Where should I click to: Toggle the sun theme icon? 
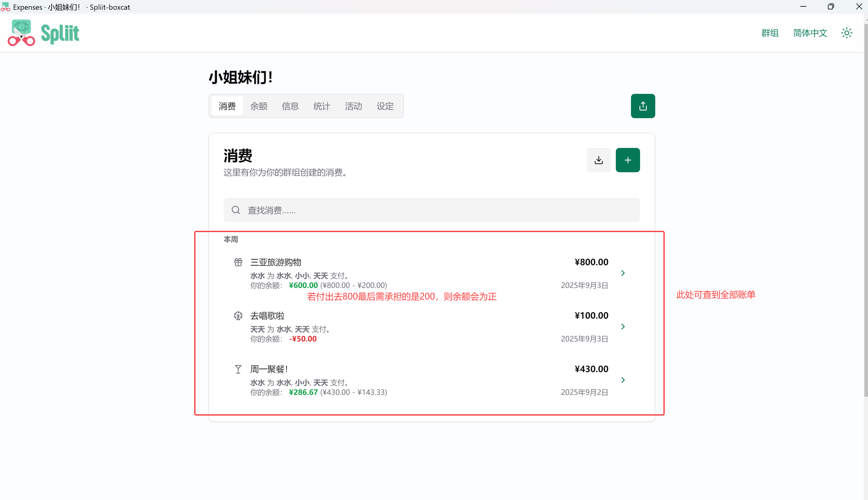[x=846, y=33]
